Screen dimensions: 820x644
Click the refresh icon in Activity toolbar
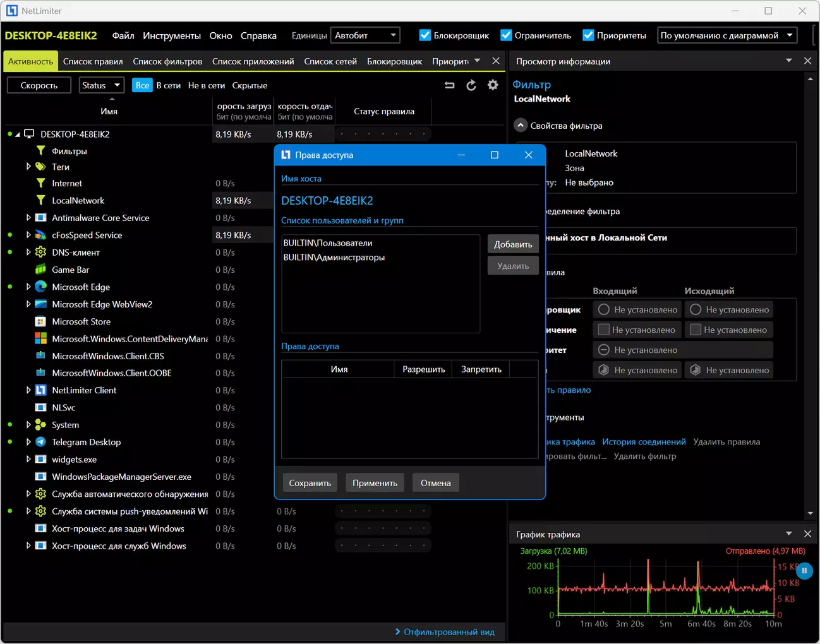click(x=471, y=85)
